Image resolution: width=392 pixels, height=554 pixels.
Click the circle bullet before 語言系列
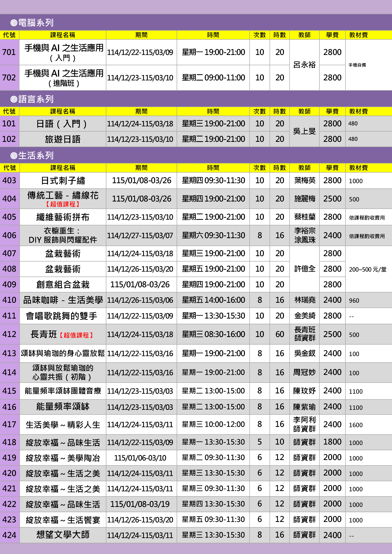tap(14, 99)
